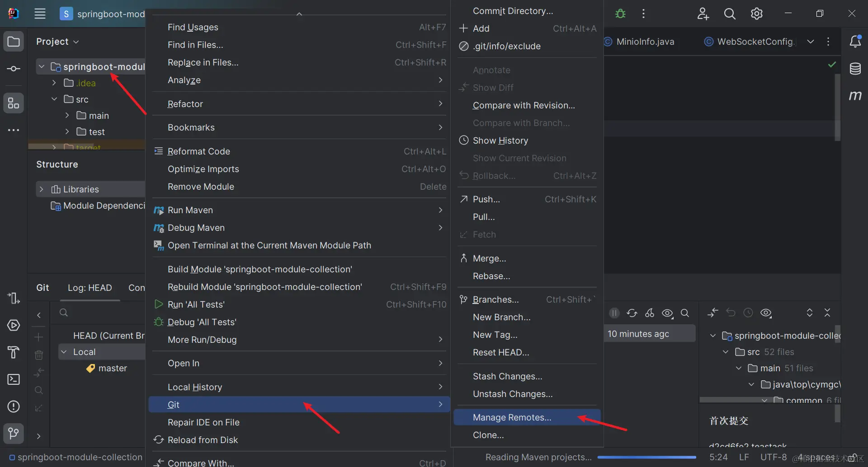The image size is (868, 467).
Task: Click Collapse All icon in changes tree
Action: [x=827, y=313]
